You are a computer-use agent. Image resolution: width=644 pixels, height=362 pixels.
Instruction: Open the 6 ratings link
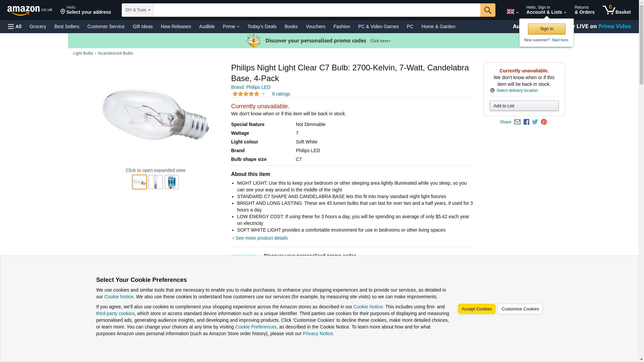tap(281, 94)
